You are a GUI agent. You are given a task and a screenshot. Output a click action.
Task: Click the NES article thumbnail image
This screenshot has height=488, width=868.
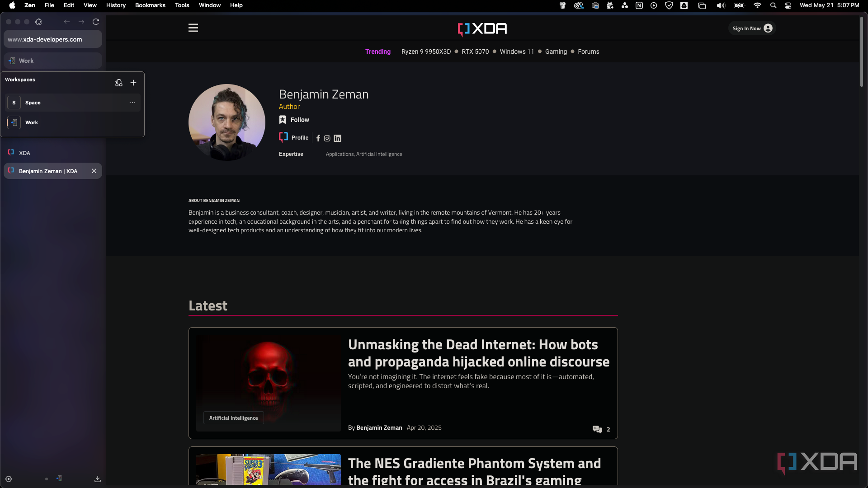(269, 469)
